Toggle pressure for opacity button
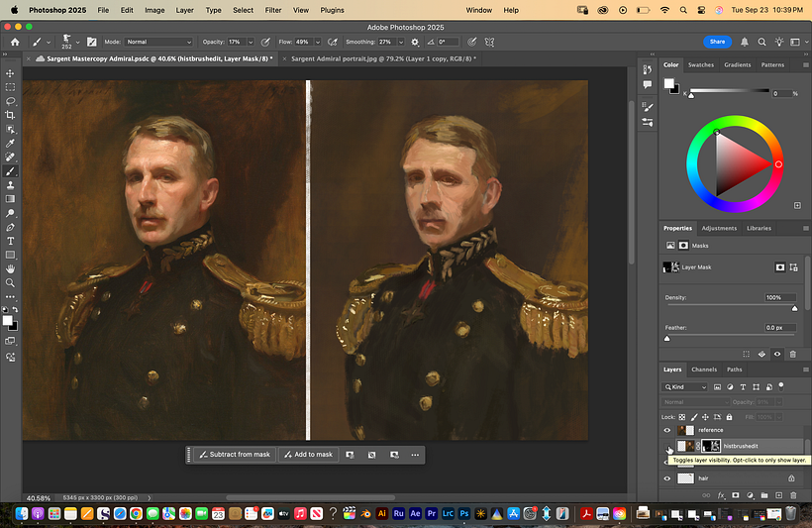This screenshot has width=812, height=528. (x=265, y=42)
